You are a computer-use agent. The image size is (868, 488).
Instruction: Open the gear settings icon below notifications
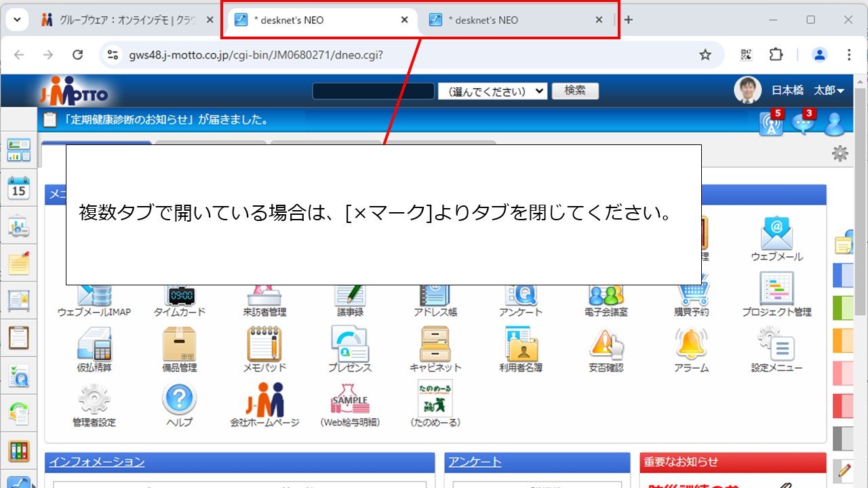[x=839, y=153]
